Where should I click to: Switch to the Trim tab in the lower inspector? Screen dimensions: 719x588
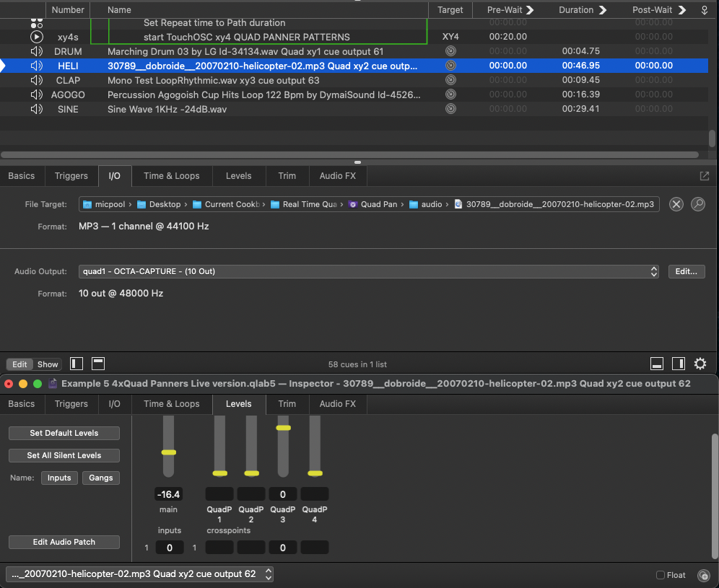tap(287, 404)
